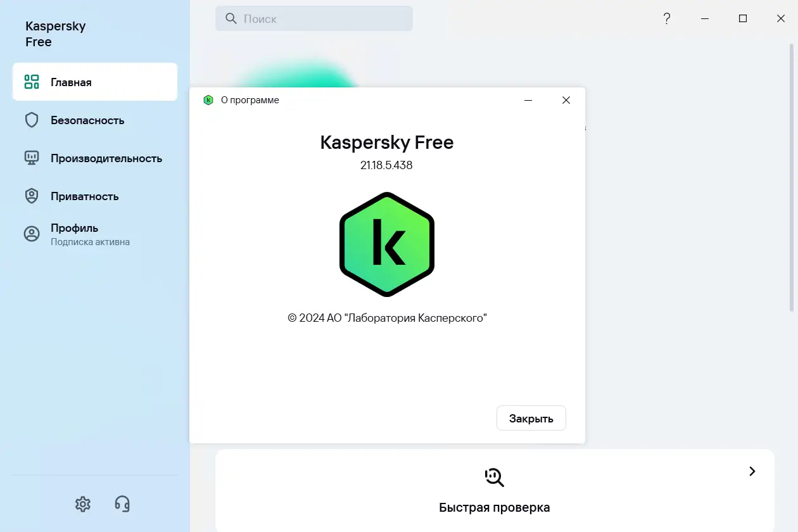Click the Kaspersky hexagon logo

click(387, 244)
